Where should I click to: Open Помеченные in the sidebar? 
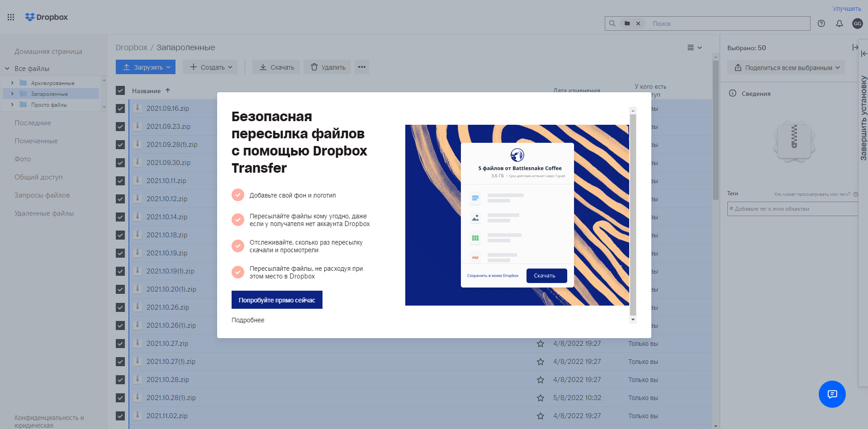tap(36, 141)
